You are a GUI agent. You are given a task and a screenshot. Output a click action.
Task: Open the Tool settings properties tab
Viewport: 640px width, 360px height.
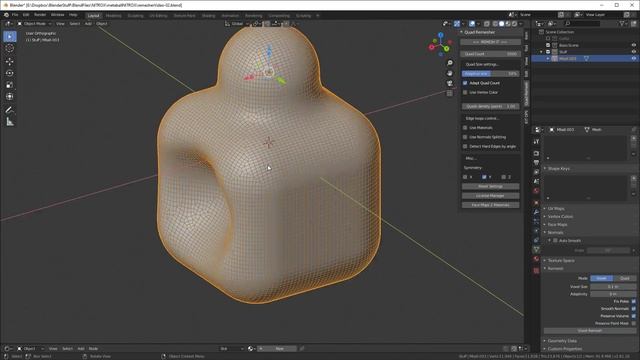536,142
